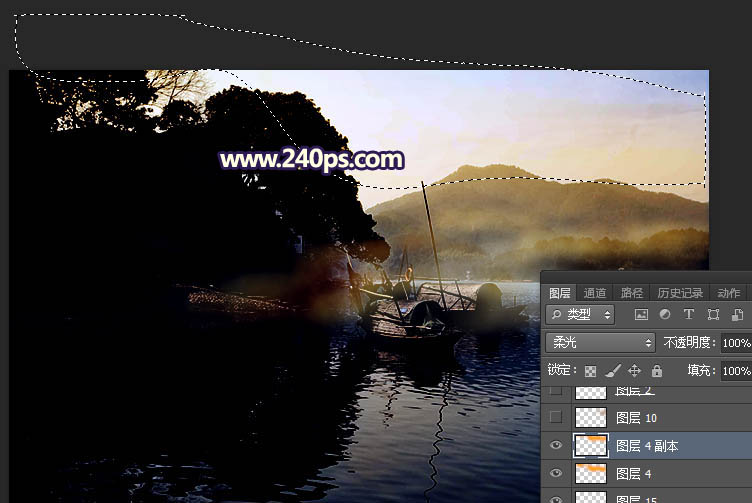Lock transparent pixels icon

click(591, 371)
